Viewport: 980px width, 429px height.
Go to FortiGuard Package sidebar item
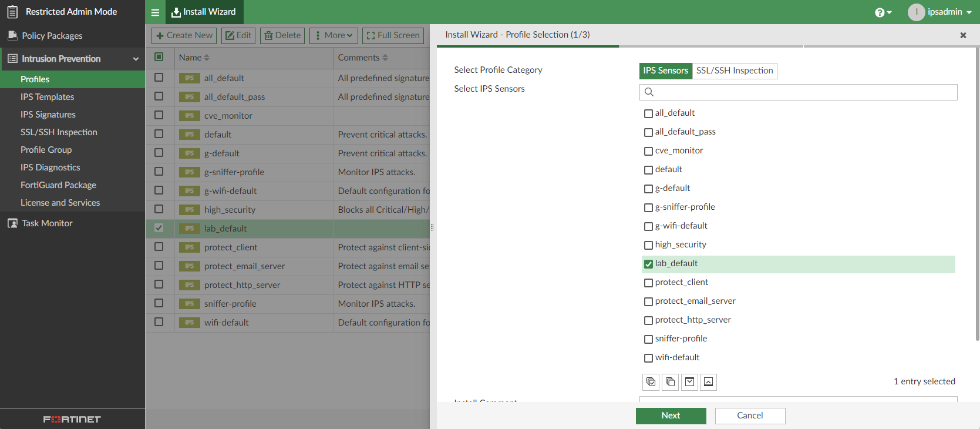pyautogui.click(x=72, y=185)
